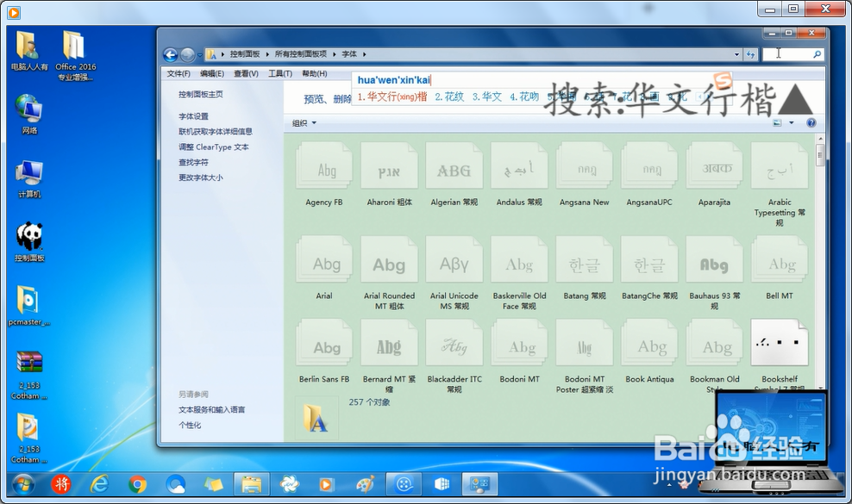Image resolution: width=852 pixels, height=504 pixels.
Task: Open the 工具(T) menu
Action: click(280, 73)
